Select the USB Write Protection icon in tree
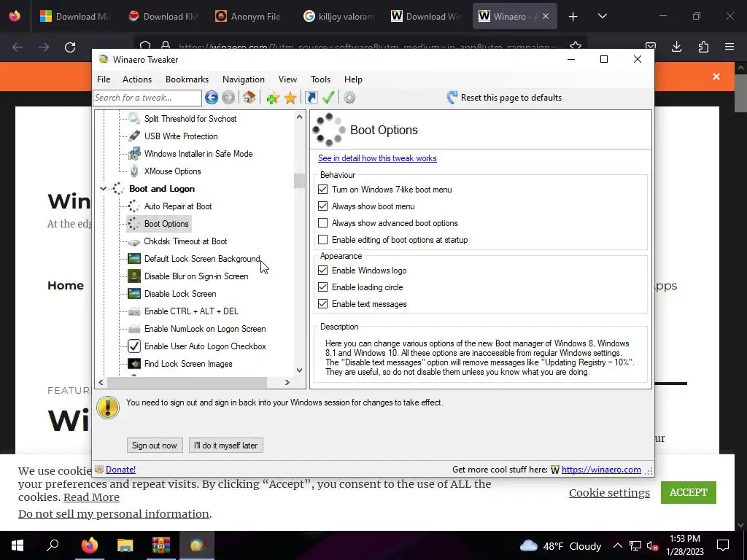747x560 pixels. (134, 136)
